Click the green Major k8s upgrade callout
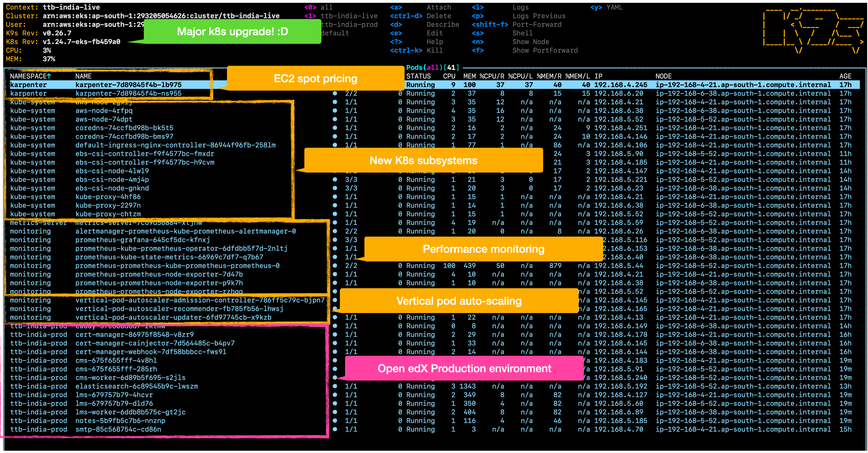The height and width of the screenshot is (453, 868). (232, 32)
